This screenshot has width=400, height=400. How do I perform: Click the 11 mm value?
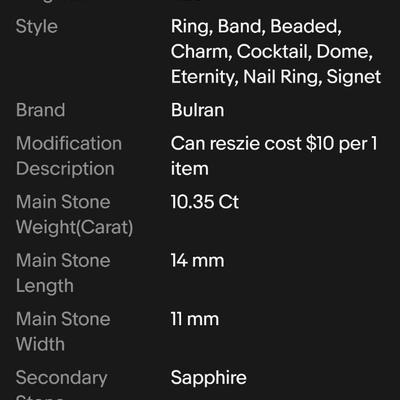[195, 319]
